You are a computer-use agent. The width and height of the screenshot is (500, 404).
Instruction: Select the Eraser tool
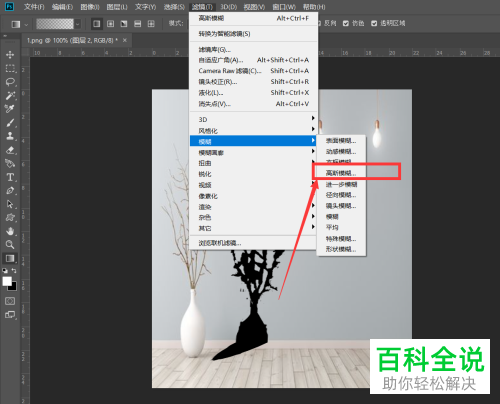click(10, 150)
